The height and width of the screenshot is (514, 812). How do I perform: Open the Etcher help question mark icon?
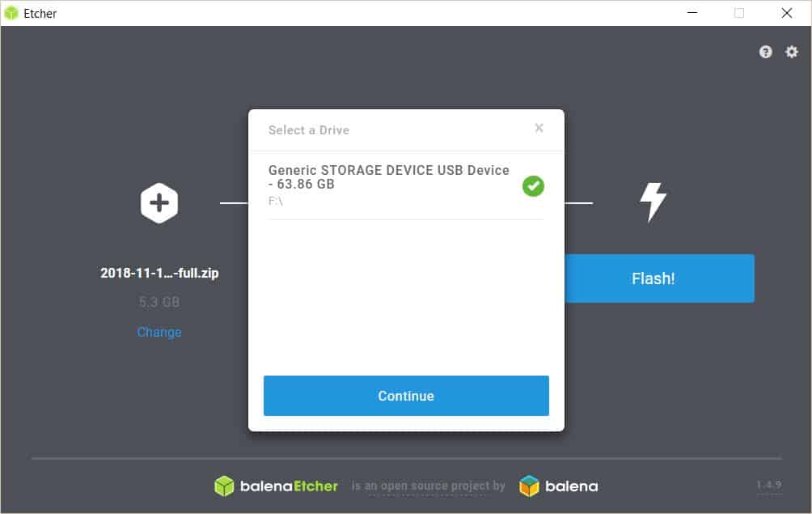(765, 52)
